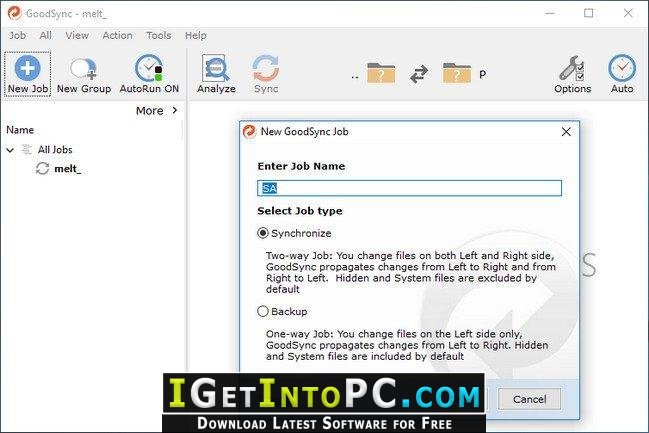Viewport: 649px width, 433px height.
Task: Select All Jobs in the job list
Action: [x=55, y=149]
